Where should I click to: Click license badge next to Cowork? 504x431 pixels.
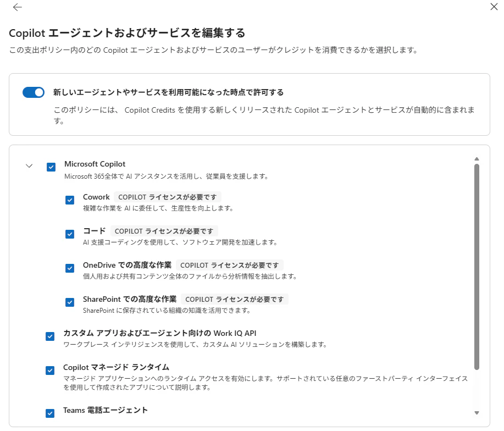[x=168, y=197]
